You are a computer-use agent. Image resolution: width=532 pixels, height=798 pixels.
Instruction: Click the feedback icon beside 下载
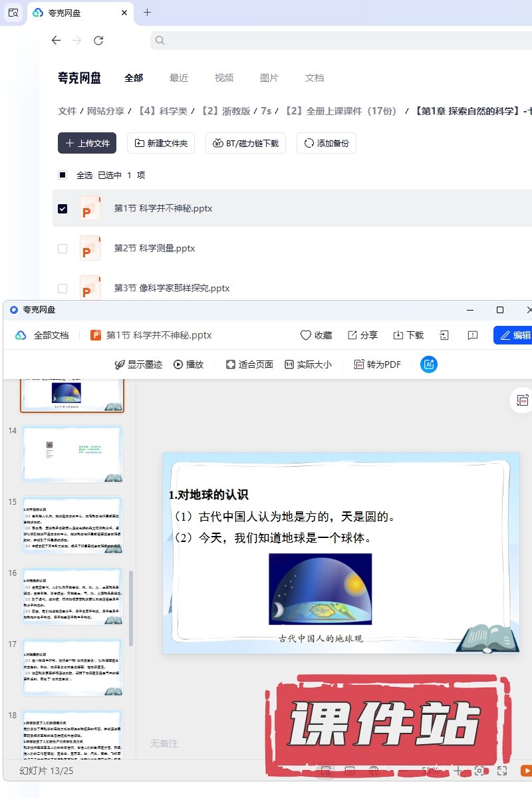pos(473,335)
